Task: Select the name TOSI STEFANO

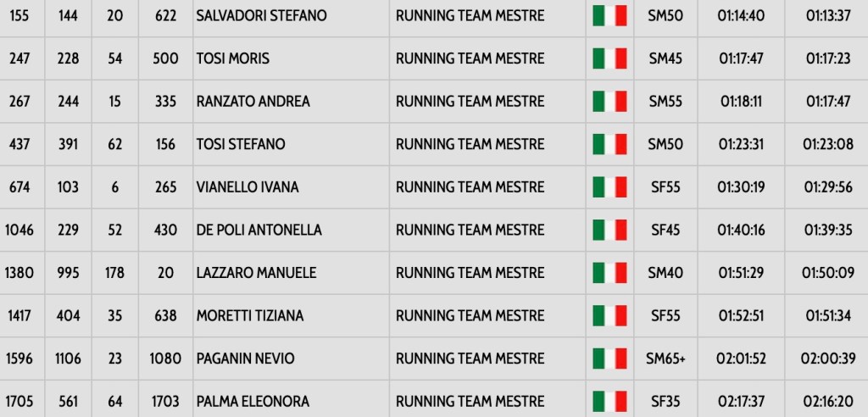Action: pyautogui.click(x=241, y=144)
